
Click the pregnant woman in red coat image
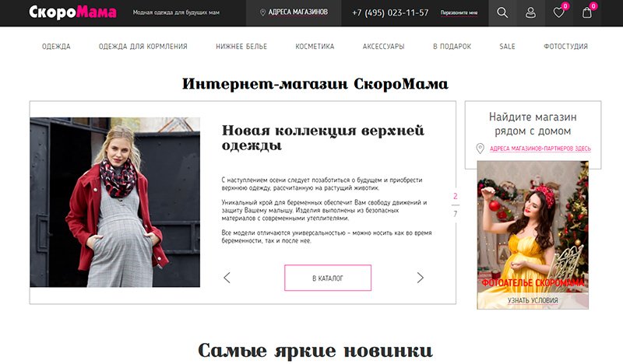(114, 202)
